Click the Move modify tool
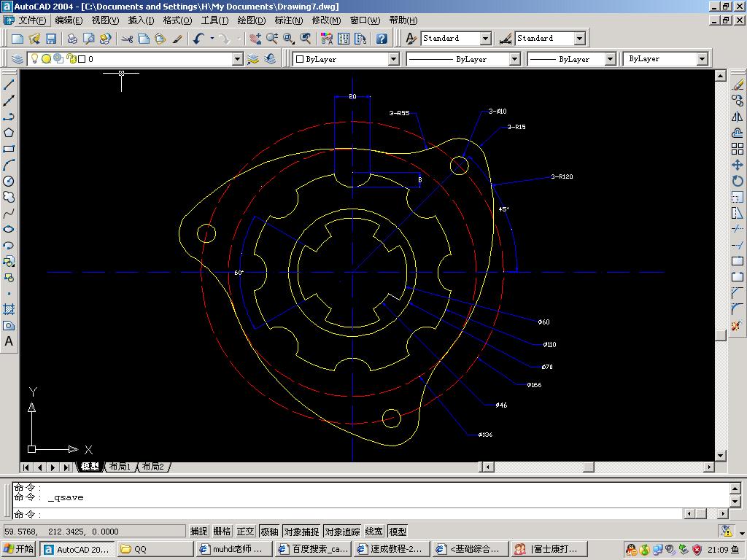 [x=738, y=166]
